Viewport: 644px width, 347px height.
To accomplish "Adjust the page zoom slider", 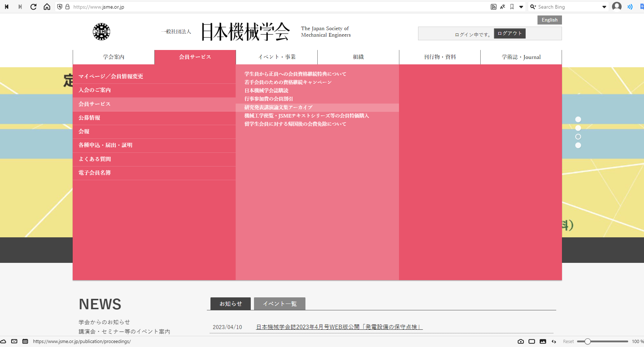I will pyautogui.click(x=603, y=341).
